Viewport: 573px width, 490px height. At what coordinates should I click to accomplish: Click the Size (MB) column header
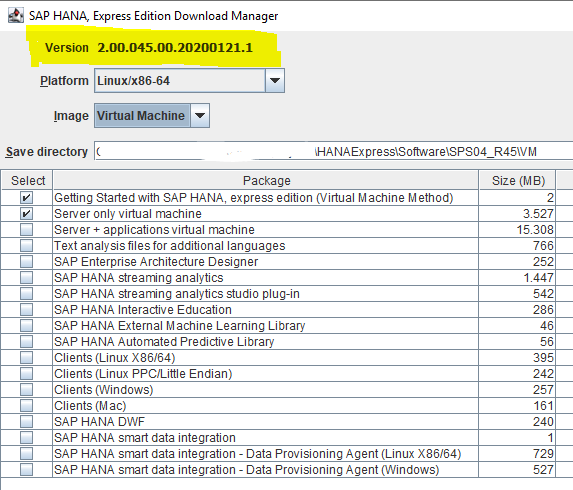tap(517, 180)
